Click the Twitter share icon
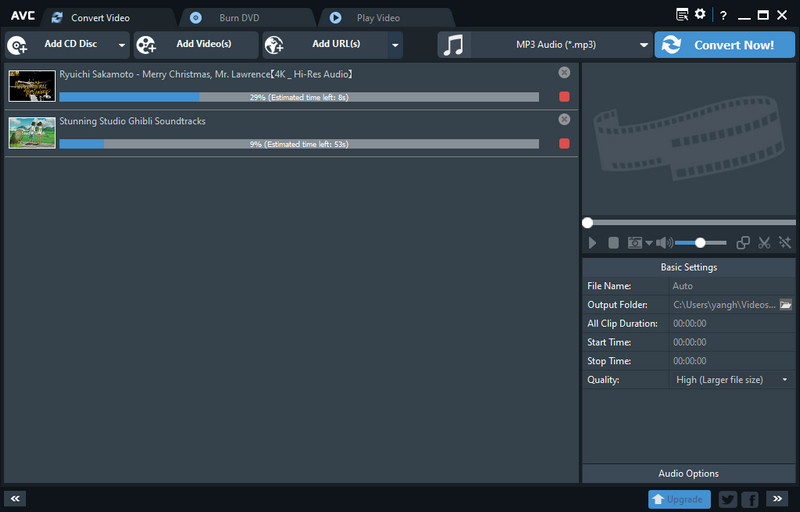Image resolution: width=800 pixels, height=512 pixels. coord(728,499)
